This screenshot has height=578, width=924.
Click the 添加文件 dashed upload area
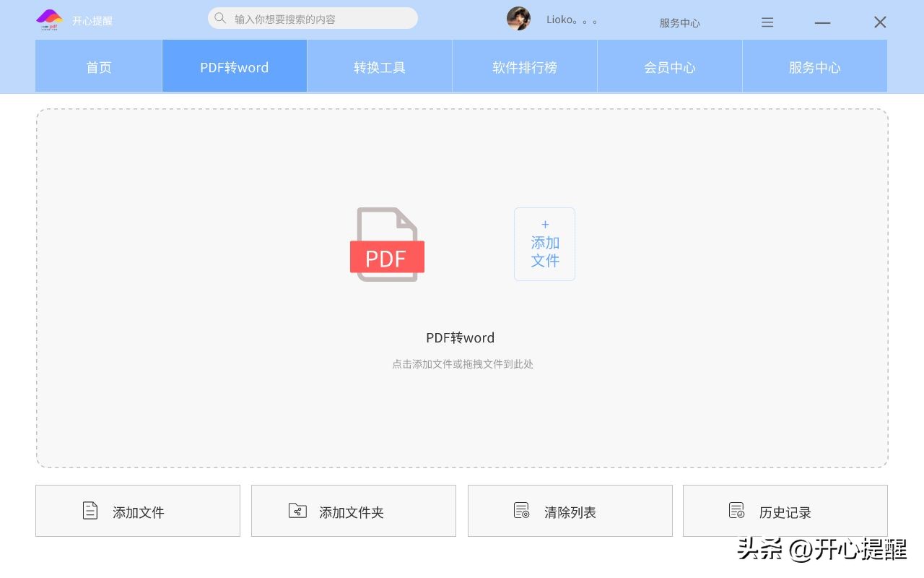544,243
